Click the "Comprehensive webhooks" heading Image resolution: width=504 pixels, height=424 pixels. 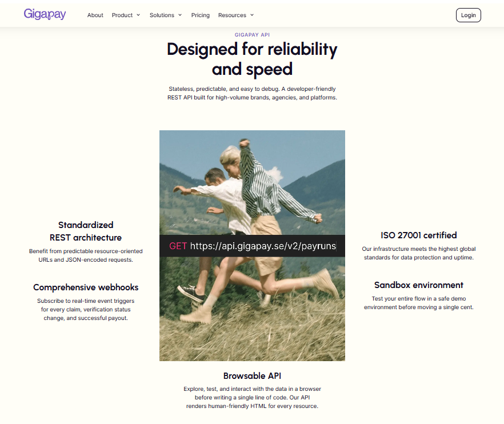click(86, 287)
